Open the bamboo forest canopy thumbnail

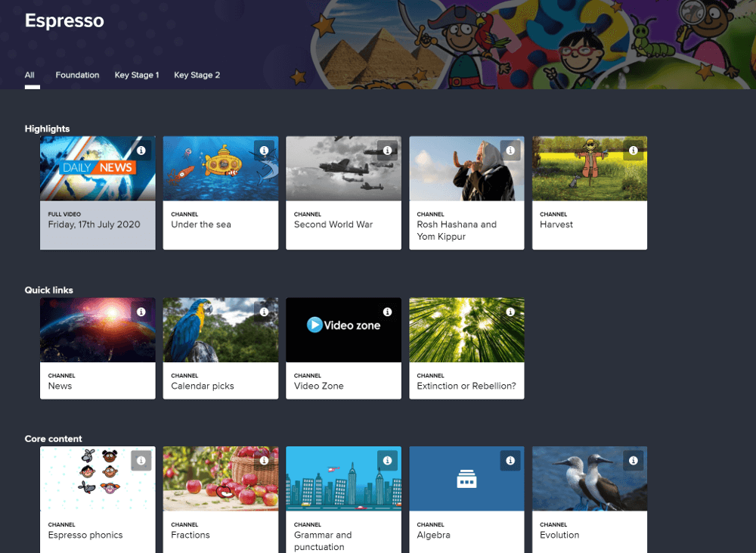[x=466, y=330]
